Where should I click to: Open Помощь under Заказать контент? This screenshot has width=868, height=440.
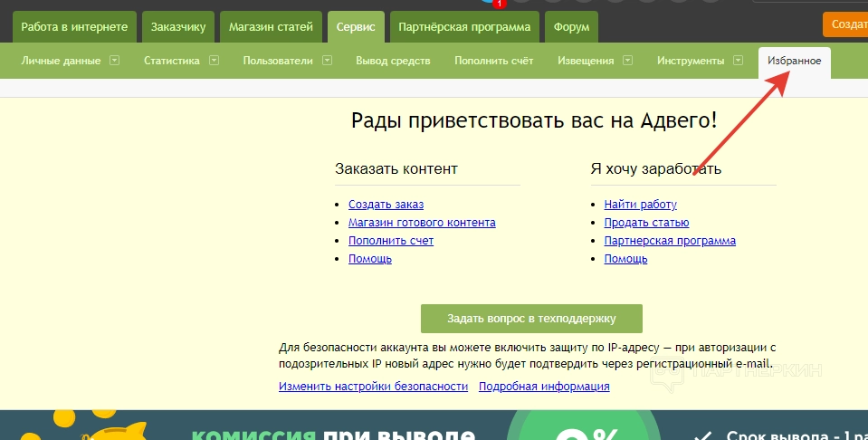(x=370, y=258)
